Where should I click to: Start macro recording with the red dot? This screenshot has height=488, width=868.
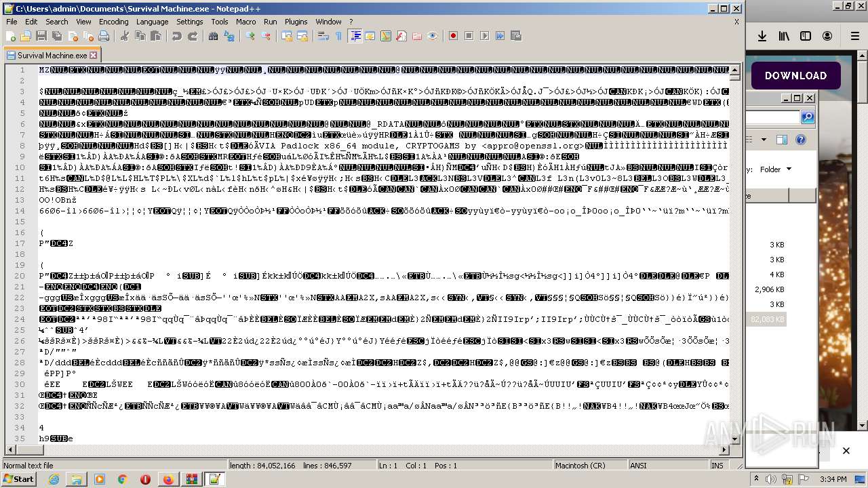point(454,36)
